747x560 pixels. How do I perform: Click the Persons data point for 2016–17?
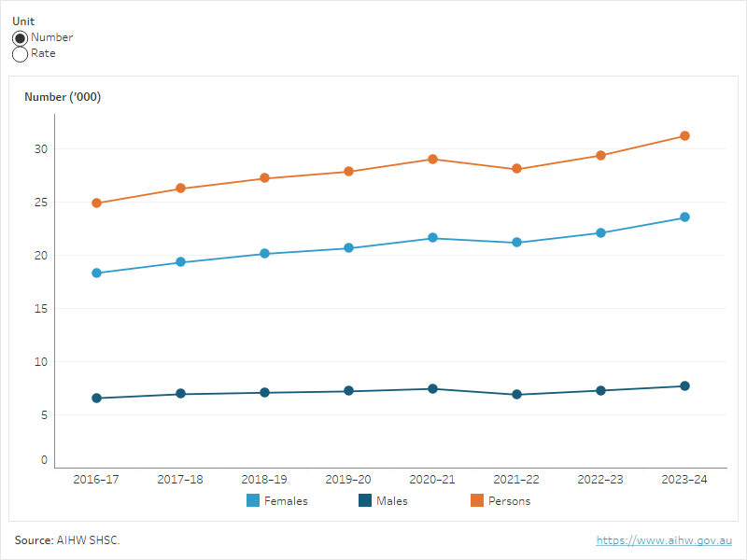pyautogui.click(x=96, y=203)
